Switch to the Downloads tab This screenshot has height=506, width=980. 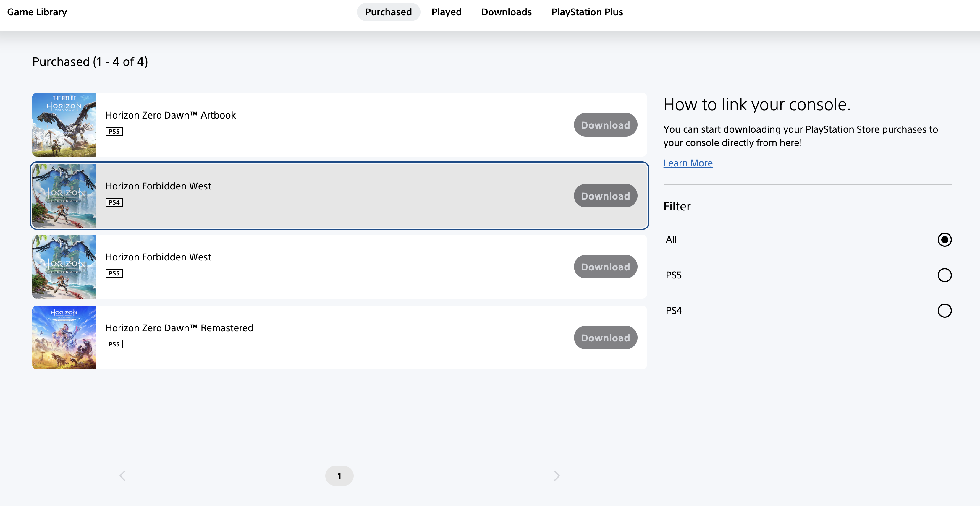point(506,12)
